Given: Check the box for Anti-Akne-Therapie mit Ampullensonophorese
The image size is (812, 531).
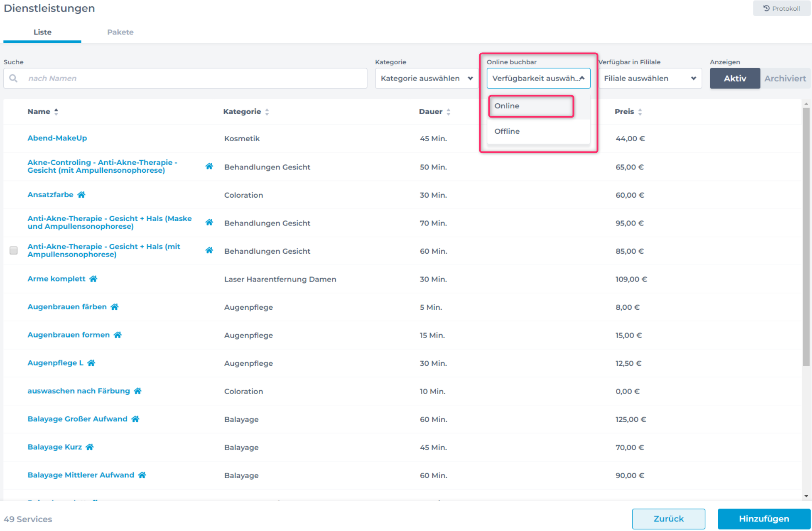Looking at the screenshot, I should tap(14, 250).
